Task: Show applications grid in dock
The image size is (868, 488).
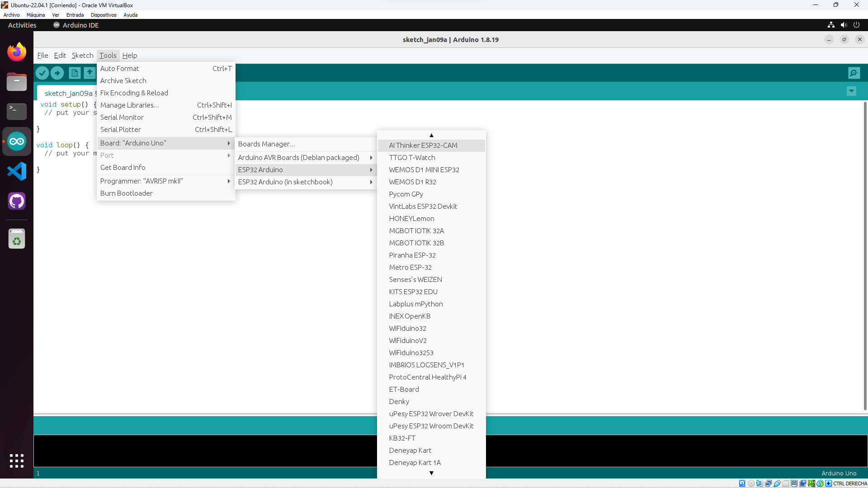Action: point(17,461)
